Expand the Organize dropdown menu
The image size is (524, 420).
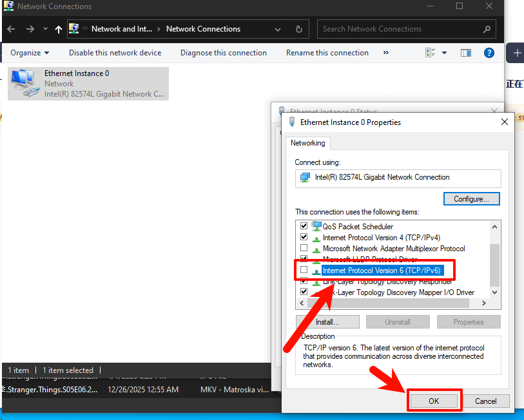click(30, 53)
